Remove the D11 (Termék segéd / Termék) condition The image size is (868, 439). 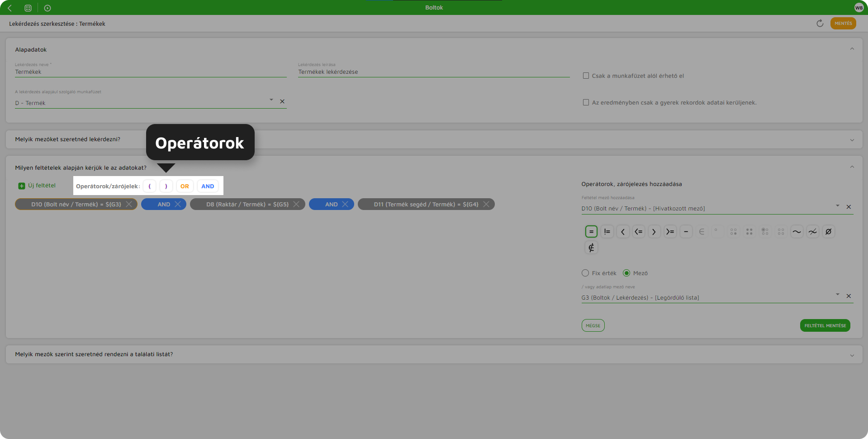pos(486,204)
